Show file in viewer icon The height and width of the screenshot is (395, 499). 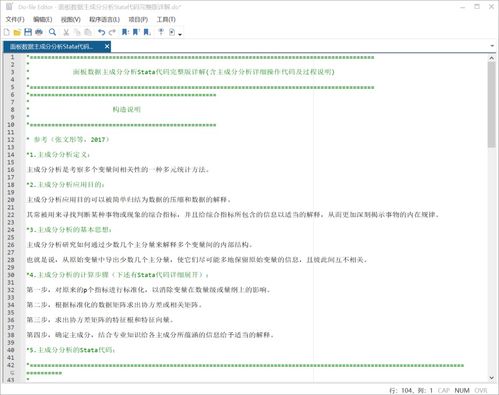click(161, 32)
